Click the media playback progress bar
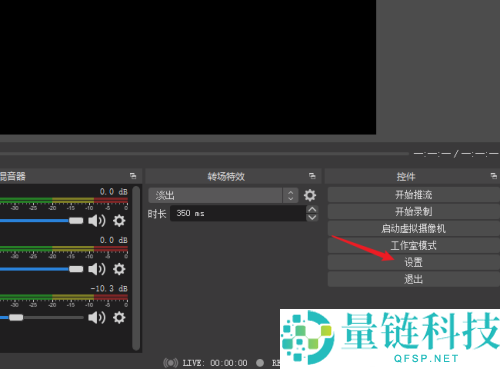This screenshot has width=500, height=369. [x=204, y=154]
